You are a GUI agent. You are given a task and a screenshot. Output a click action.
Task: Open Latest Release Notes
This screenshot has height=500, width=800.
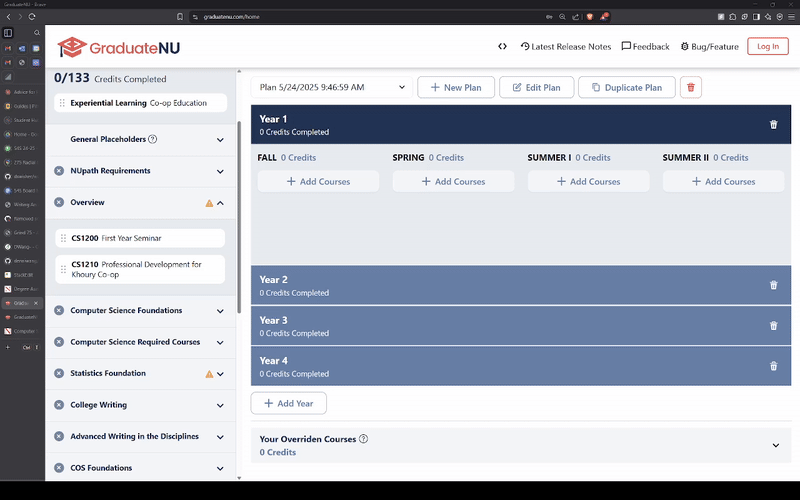566,46
